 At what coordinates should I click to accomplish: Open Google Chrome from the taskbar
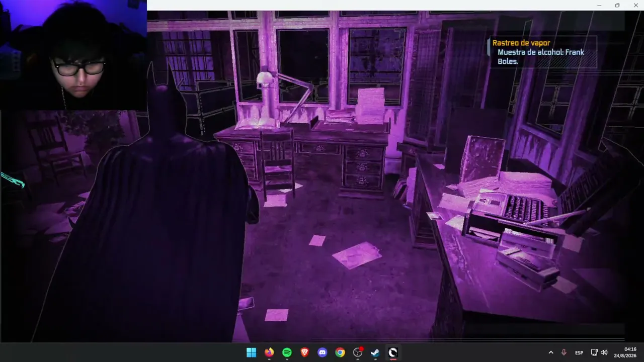(340, 352)
